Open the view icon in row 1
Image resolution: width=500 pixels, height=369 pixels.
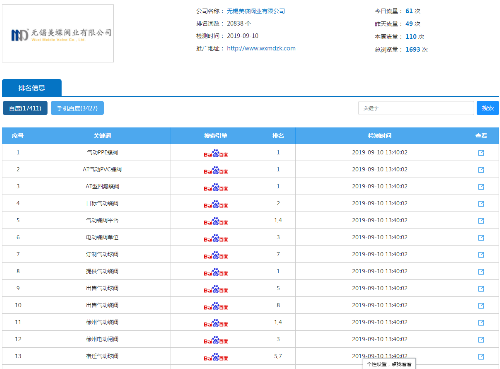coord(481,153)
